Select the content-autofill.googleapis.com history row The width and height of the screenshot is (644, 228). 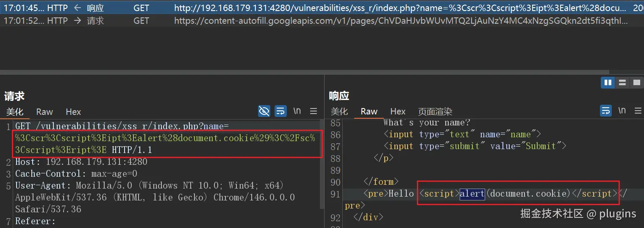pos(322,20)
